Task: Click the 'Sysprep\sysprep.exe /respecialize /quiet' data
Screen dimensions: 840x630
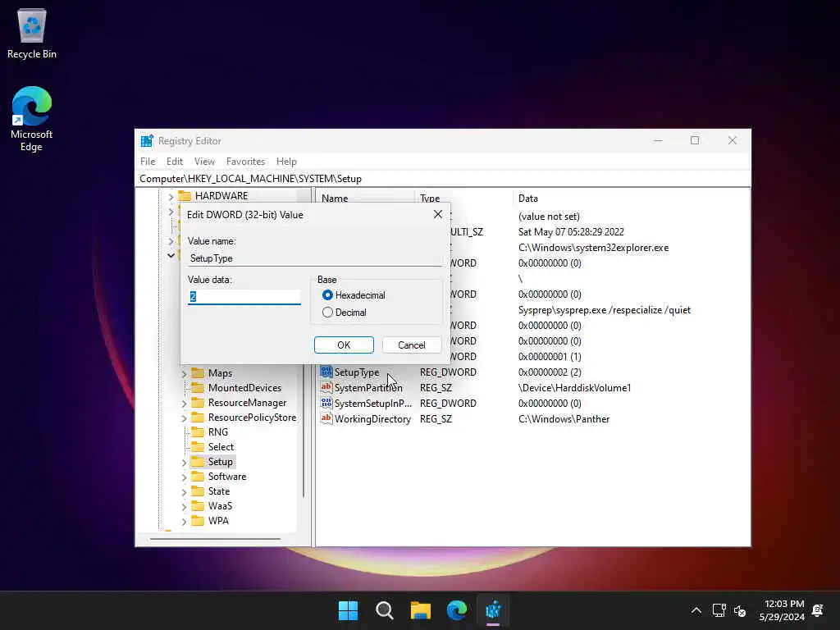Action: (605, 309)
